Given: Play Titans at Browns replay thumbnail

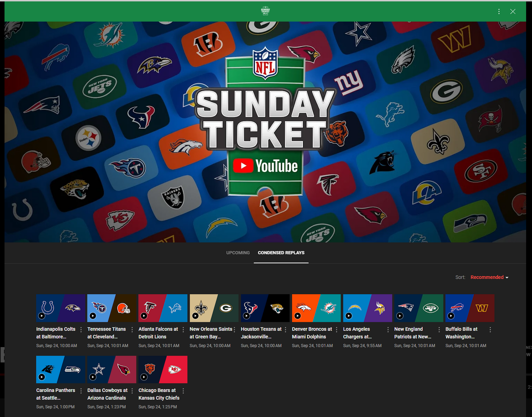Looking at the screenshot, I should (112, 308).
